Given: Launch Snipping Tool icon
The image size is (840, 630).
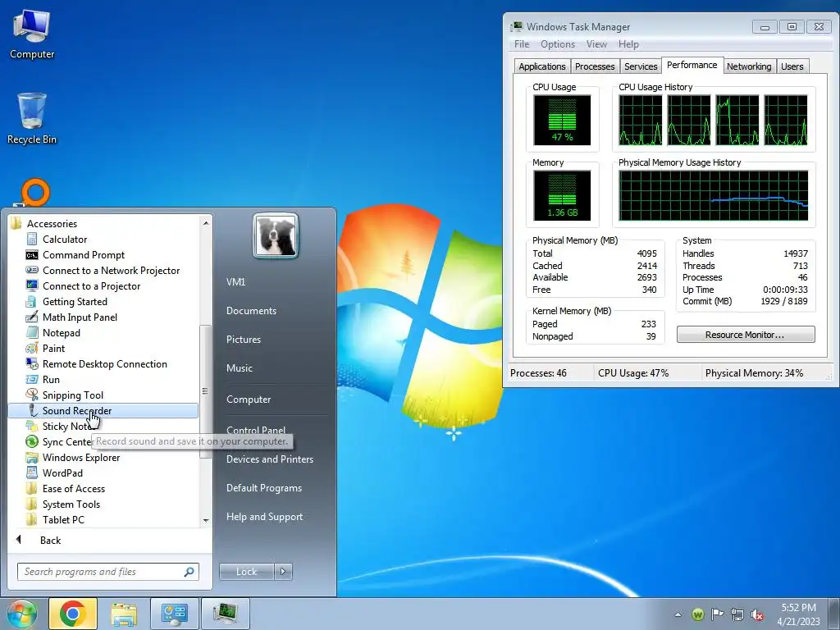Looking at the screenshot, I should click(x=32, y=395).
